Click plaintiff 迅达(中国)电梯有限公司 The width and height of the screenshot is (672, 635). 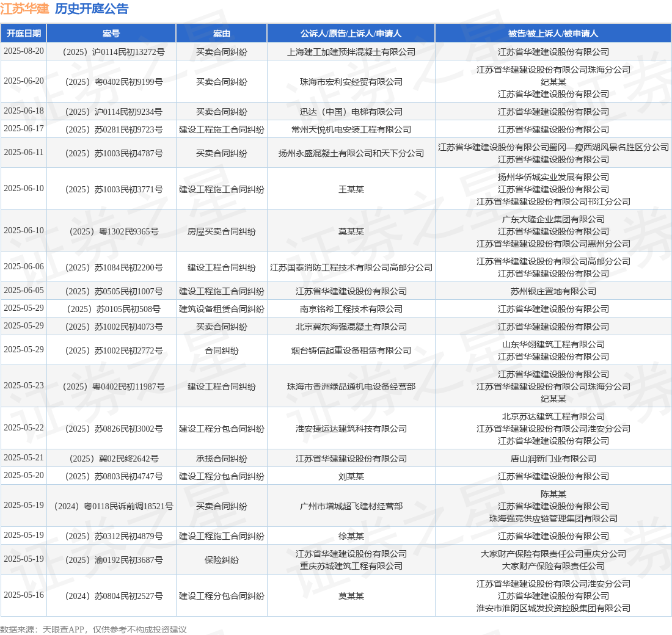click(351, 112)
